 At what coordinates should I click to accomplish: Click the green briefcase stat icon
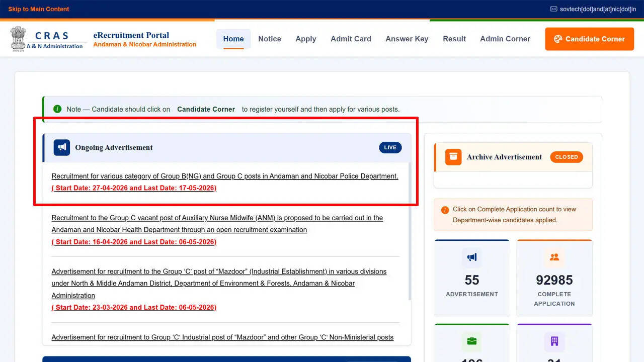(471, 341)
